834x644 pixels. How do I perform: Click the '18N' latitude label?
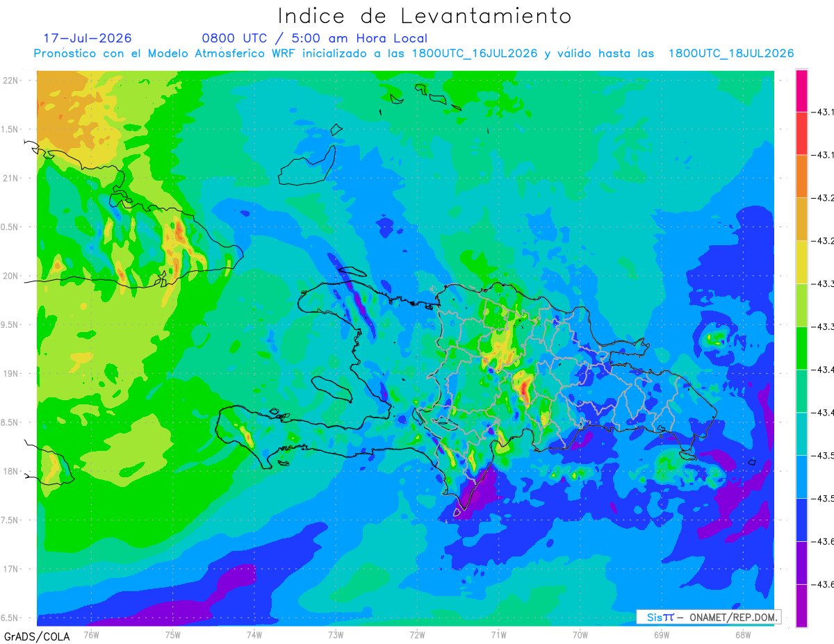(11, 471)
